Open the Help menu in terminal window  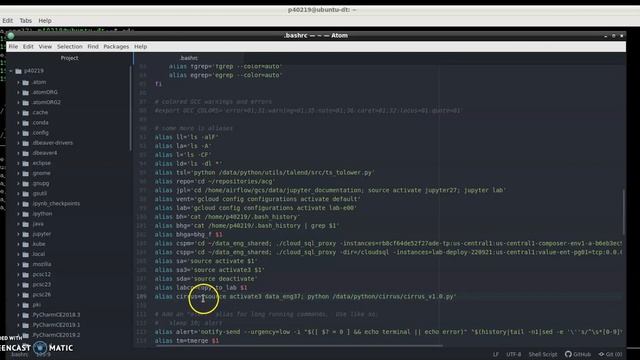click(45, 20)
